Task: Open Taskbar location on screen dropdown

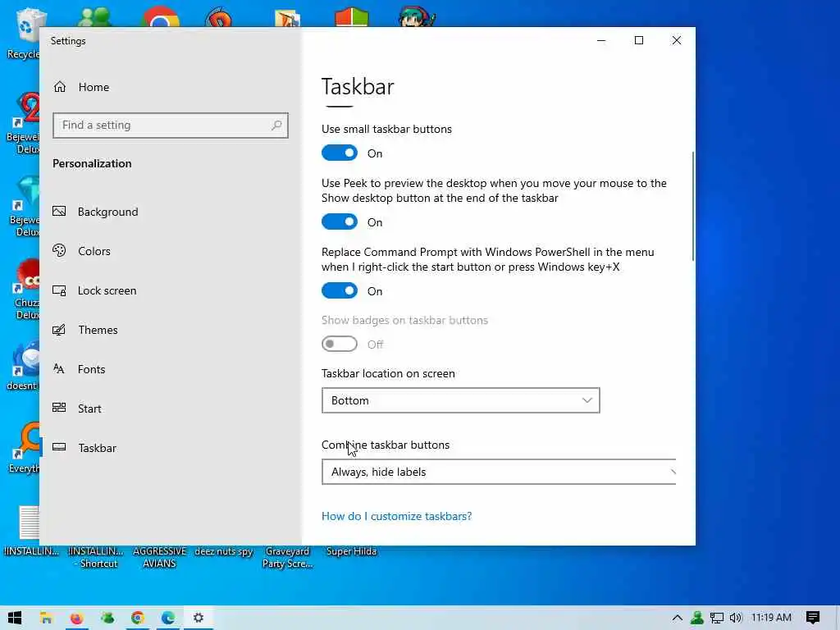Action: 461,400
